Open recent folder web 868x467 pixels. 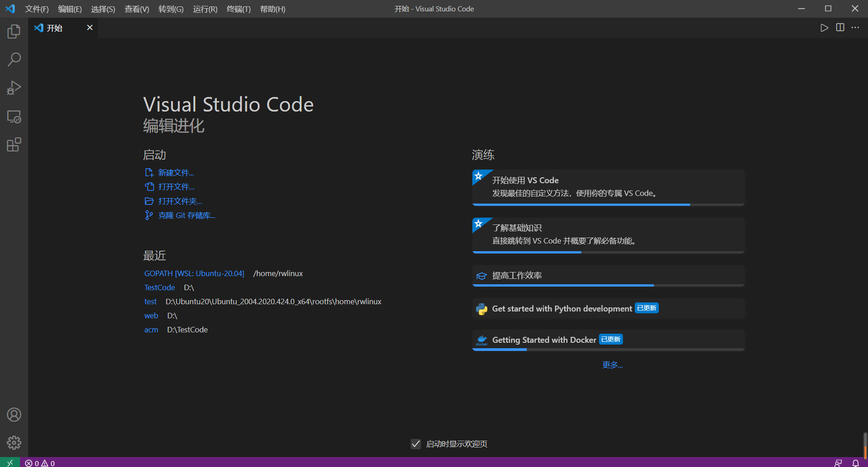coord(151,316)
